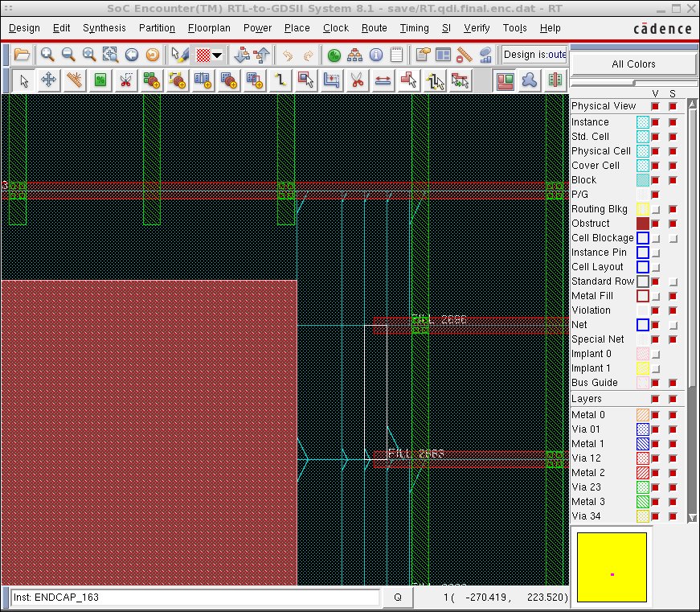Toggle selectability checkbox for Net
700x612 pixels.
coord(673,325)
